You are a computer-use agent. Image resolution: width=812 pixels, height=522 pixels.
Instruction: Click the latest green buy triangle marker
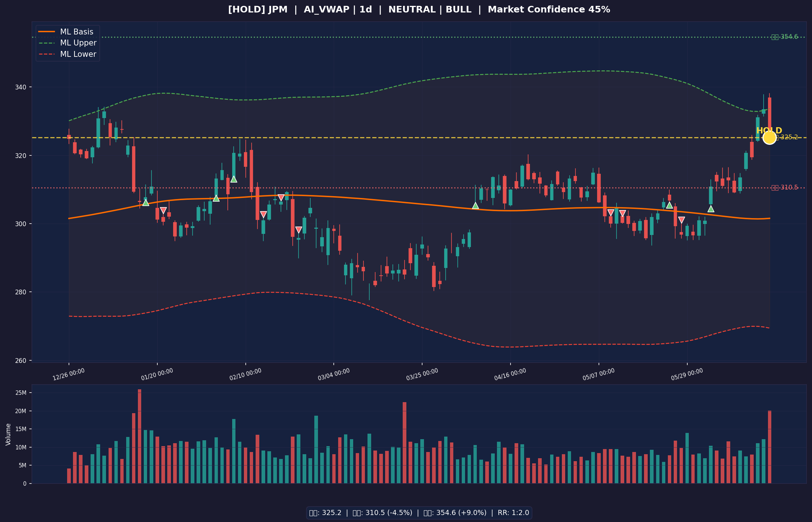[711, 209]
